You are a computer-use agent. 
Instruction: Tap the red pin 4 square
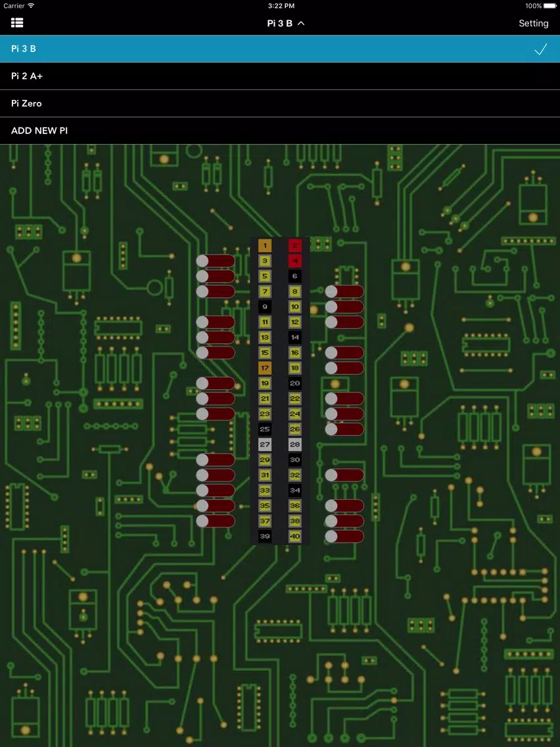(x=294, y=261)
